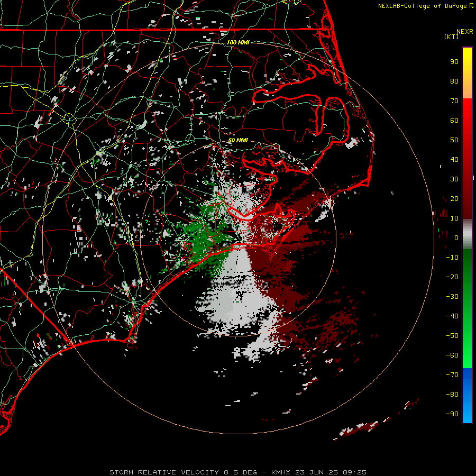The height and width of the screenshot is (476, 476).
Task: Click the 30 value on the velocity scale
Action: (454, 179)
